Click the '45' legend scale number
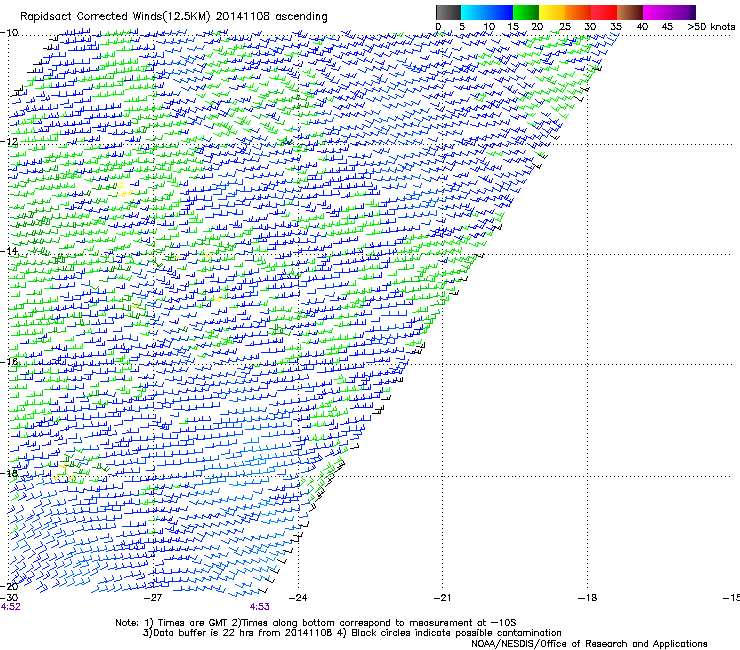 coord(667,27)
